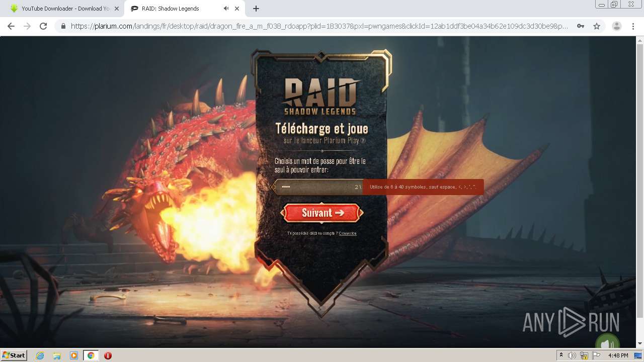Bookmark this page with the star

[x=597, y=26]
